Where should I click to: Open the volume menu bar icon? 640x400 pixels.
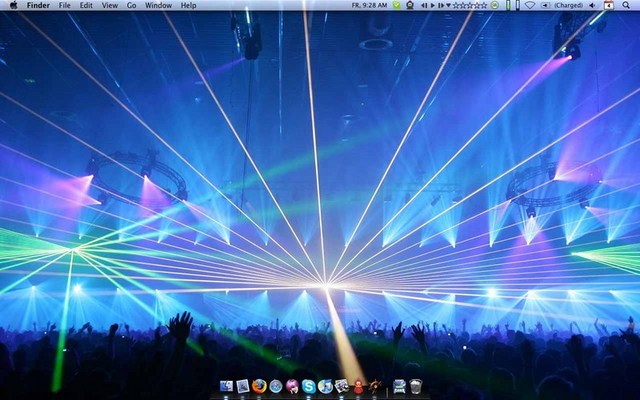point(592,5)
